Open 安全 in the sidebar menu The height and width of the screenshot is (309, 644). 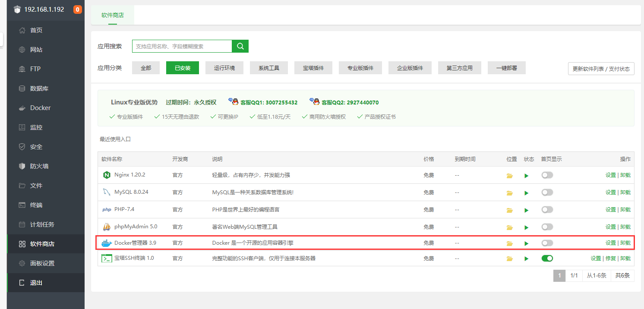click(x=46, y=147)
